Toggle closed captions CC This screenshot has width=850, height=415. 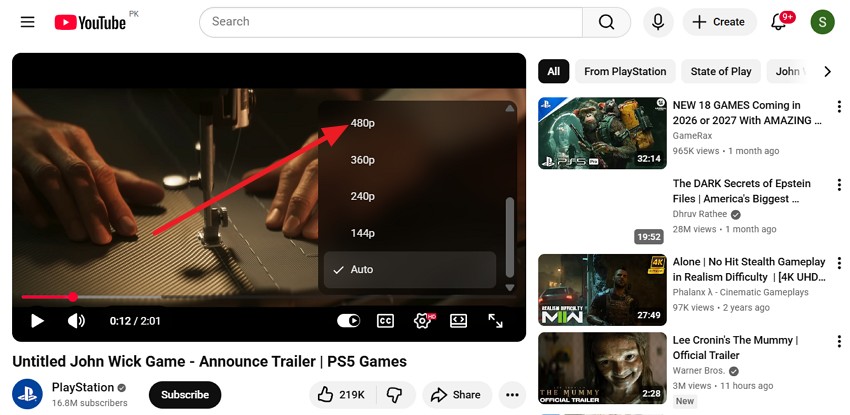[385, 321]
